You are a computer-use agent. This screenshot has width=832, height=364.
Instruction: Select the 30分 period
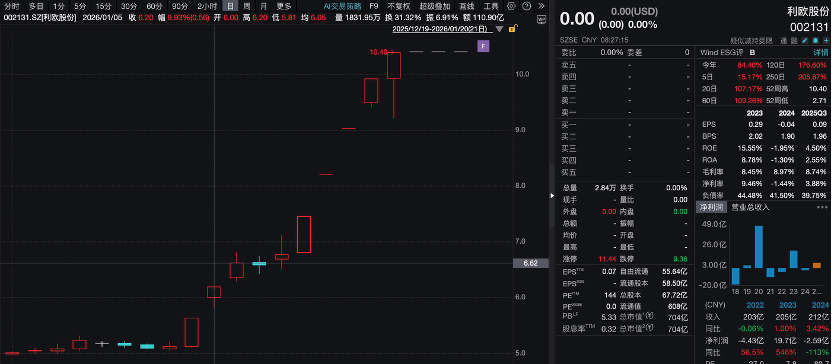click(129, 6)
